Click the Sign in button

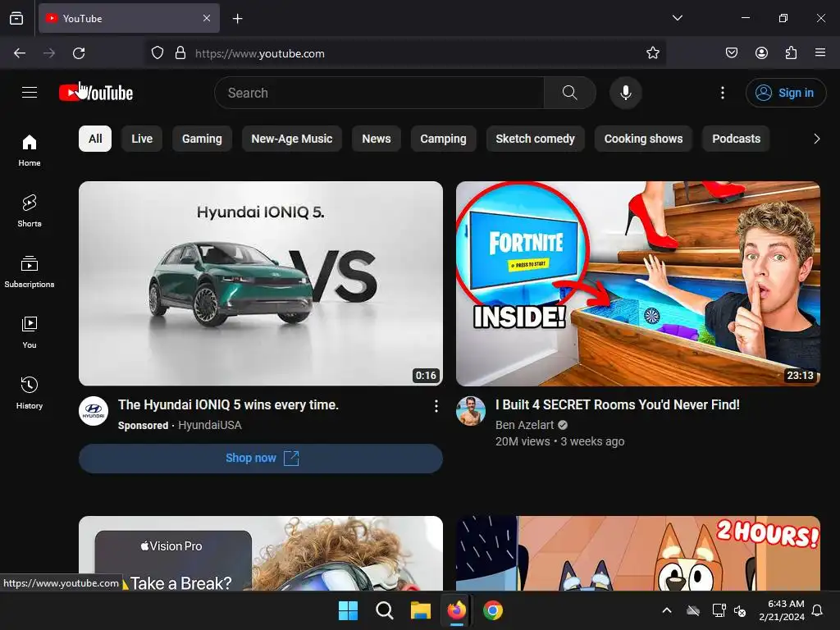pyautogui.click(x=785, y=93)
